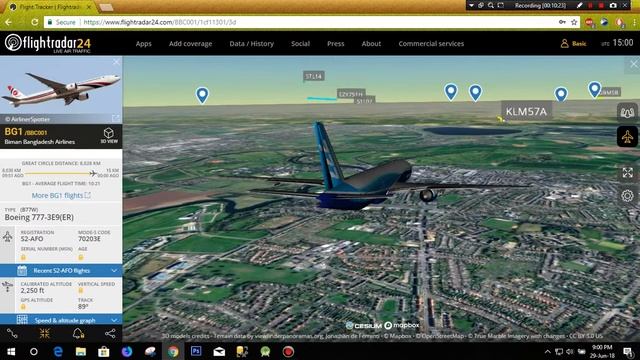The height and width of the screenshot is (360, 640).
Task: Open Photoshop from the taskbar
Action: click(x=196, y=351)
